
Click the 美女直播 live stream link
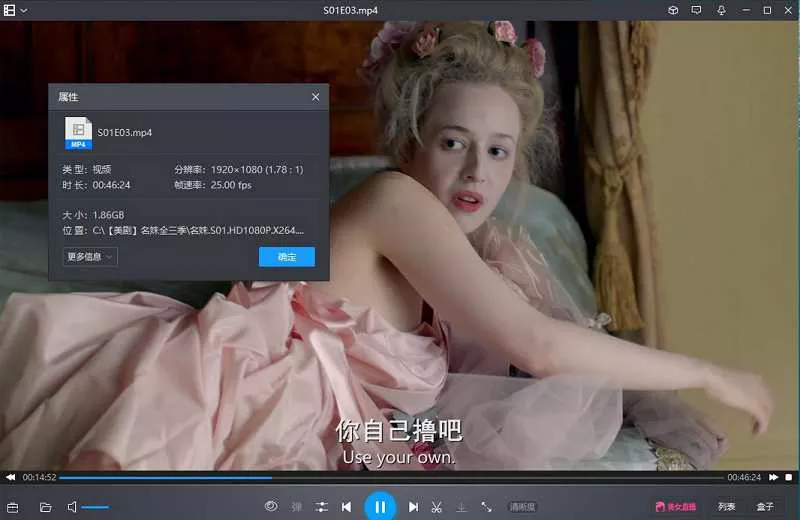point(676,507)
